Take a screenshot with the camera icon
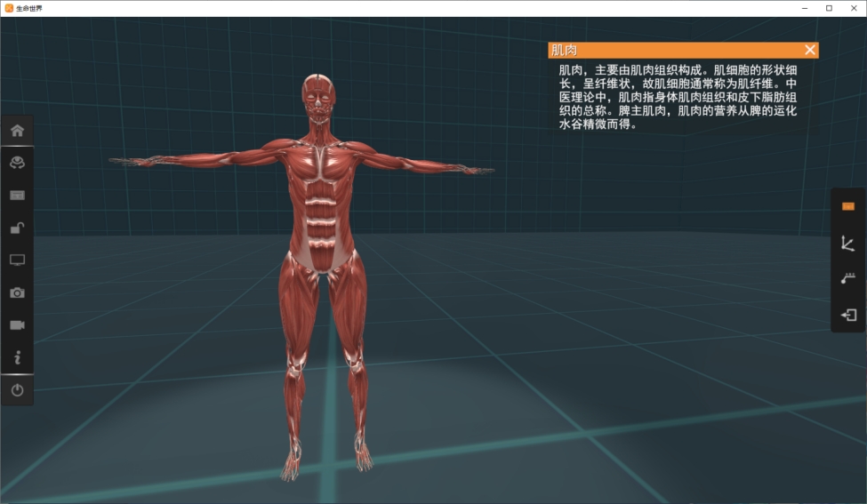867x504 pixels. (x=17, y=292)
